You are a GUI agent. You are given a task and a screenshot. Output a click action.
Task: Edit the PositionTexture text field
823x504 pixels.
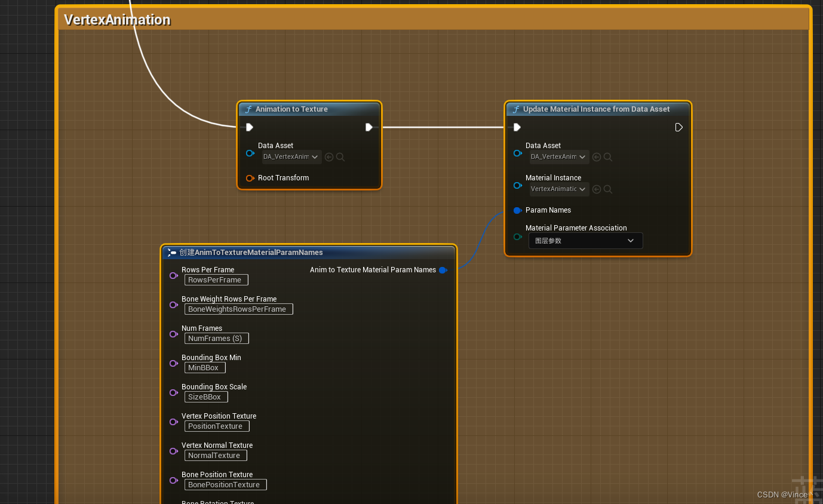coord(217,426)
